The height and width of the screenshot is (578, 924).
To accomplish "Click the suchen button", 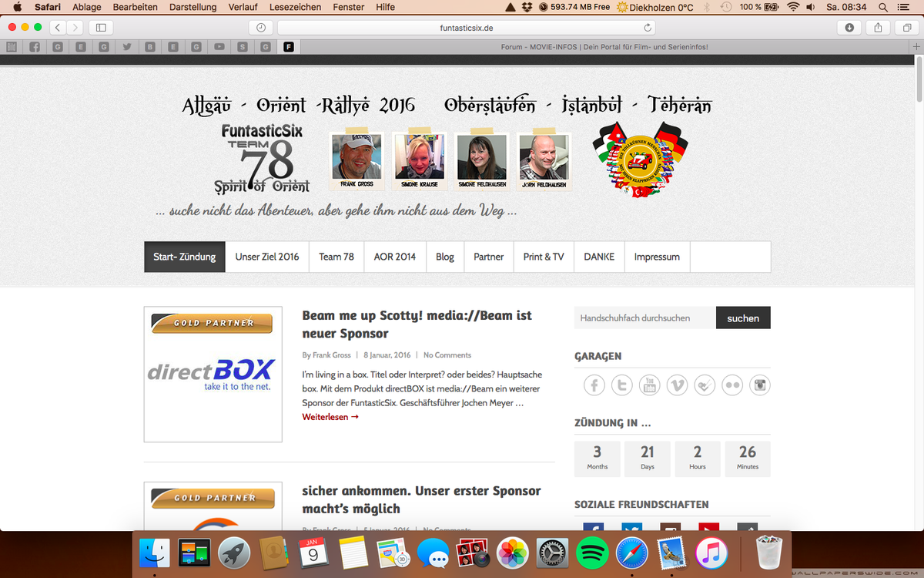I will [743, 318].
